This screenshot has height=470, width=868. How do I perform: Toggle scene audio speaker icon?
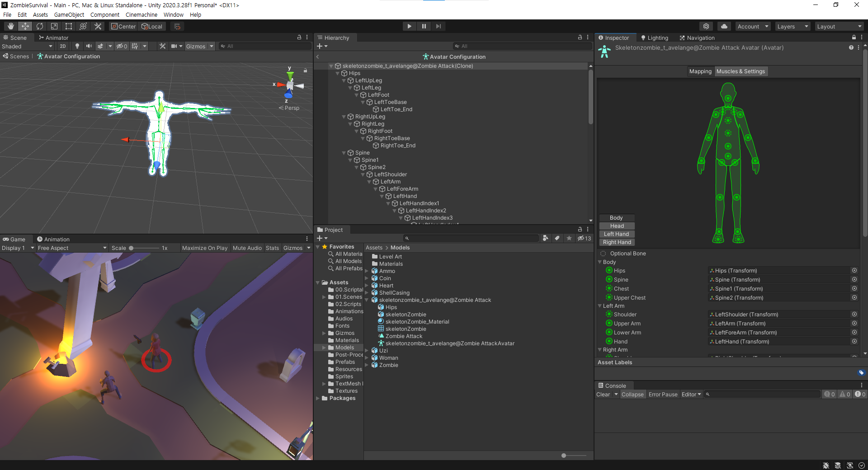89,46
